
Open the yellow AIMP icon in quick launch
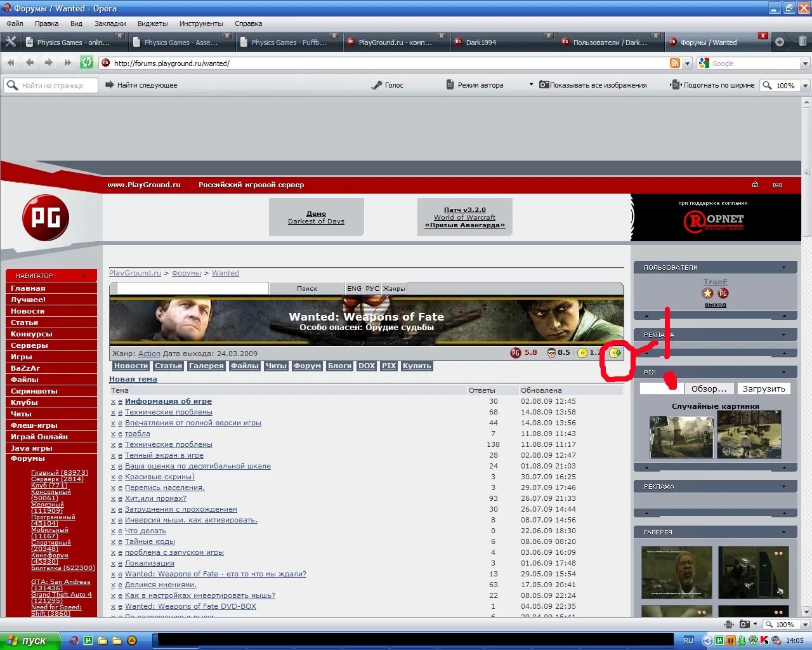pos(132,640)
